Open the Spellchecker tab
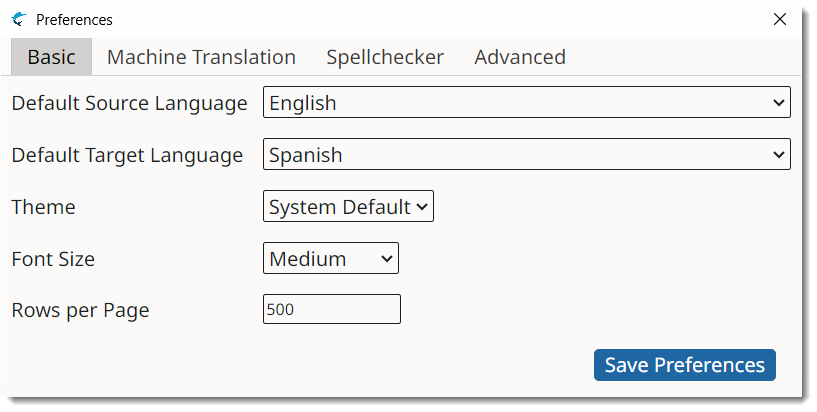 point(385,57)
